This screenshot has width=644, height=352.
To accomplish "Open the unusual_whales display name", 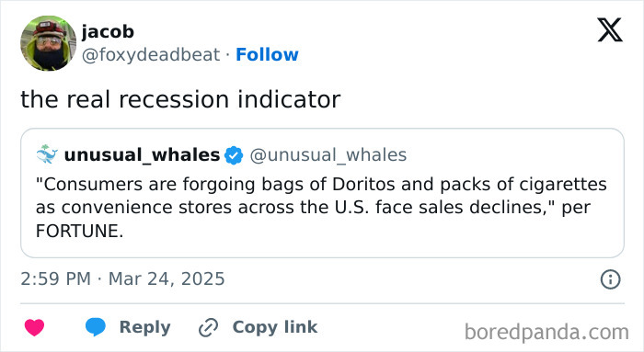I will (142, 155).
